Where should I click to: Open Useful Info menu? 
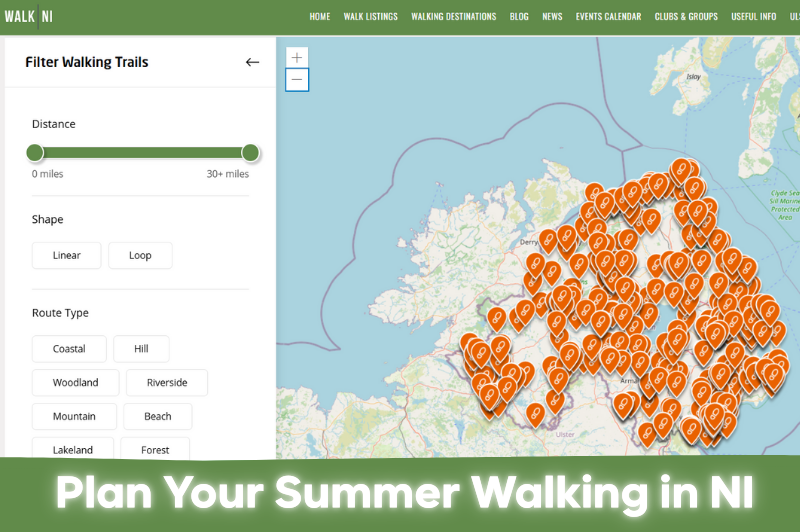point(754,16)
